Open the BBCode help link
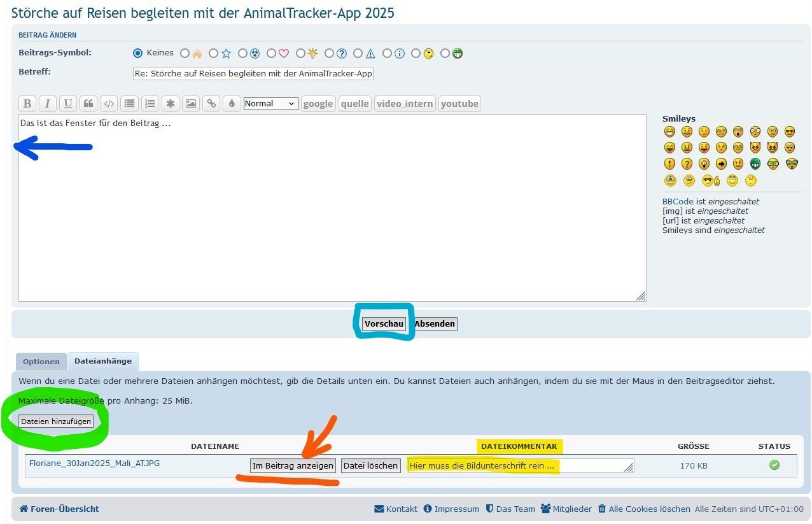This screenshot has width=812, height=524. click(678, 201)
